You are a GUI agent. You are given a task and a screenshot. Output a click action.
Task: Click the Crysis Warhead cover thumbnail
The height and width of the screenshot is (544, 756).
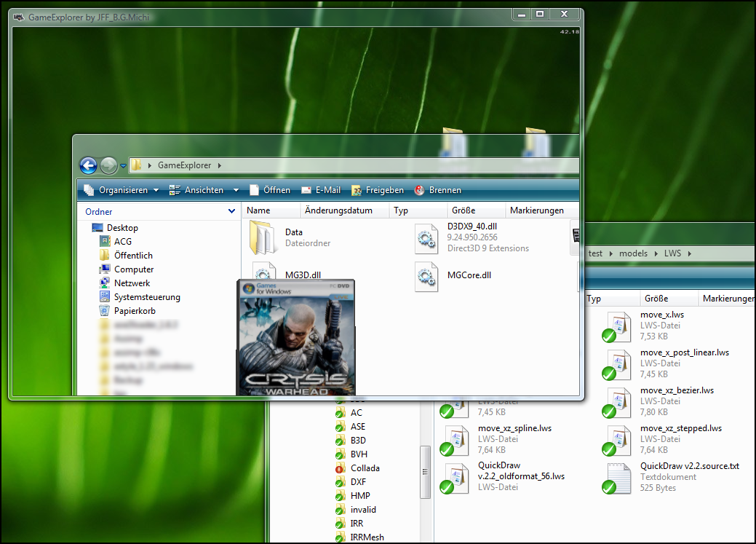click(296, 338)
